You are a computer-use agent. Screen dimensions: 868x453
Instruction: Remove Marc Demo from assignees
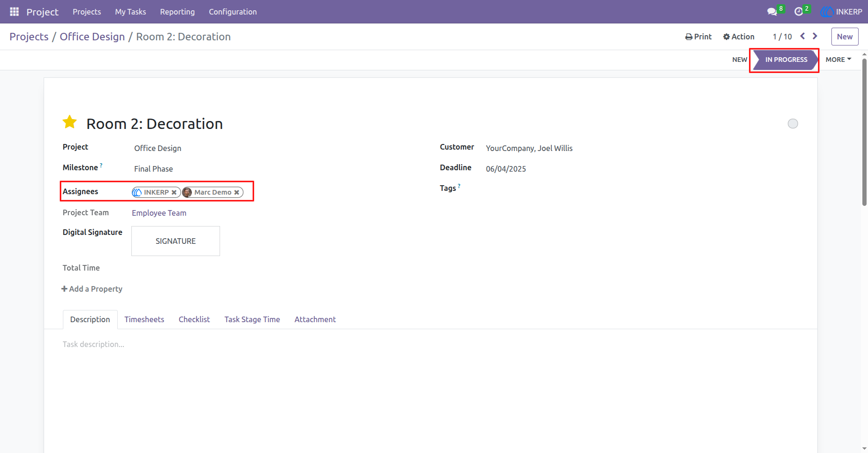tap(237, 192)
